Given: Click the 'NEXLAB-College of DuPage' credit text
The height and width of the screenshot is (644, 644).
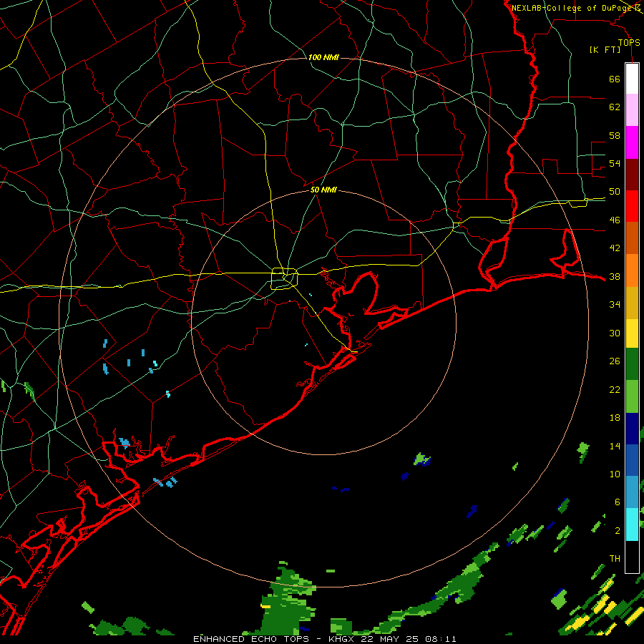Looking at the screenshot, I should 572,8.
